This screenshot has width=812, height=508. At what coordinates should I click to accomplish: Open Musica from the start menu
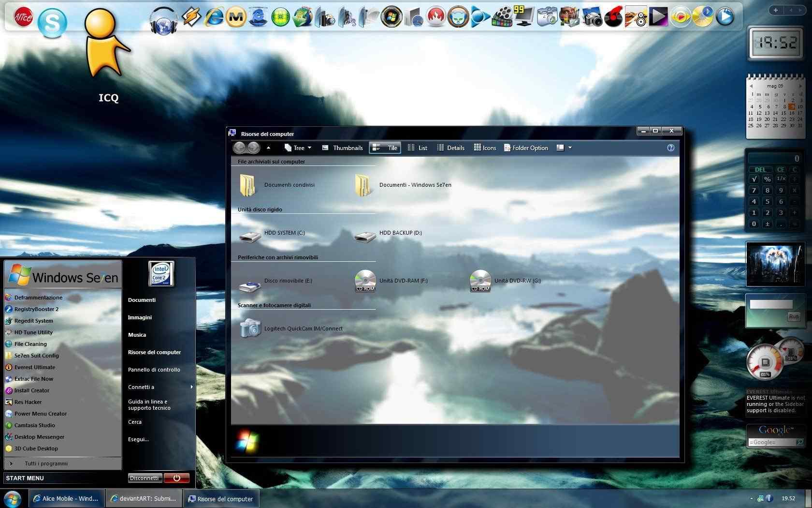(x=137, y=335)
